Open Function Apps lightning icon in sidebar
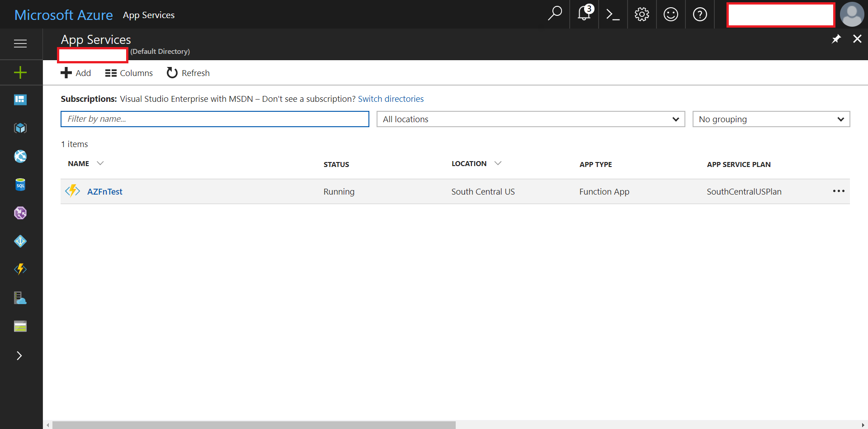 20,269
